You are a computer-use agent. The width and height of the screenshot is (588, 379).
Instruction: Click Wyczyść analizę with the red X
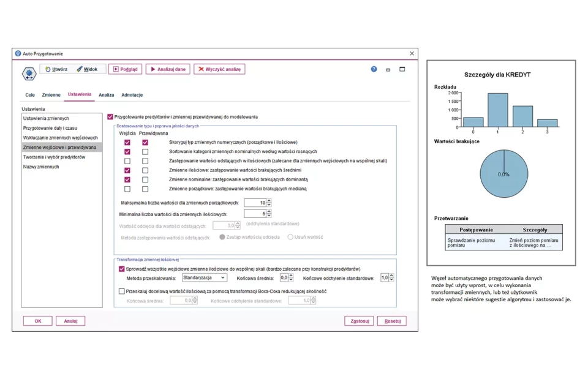pos(219,69)
